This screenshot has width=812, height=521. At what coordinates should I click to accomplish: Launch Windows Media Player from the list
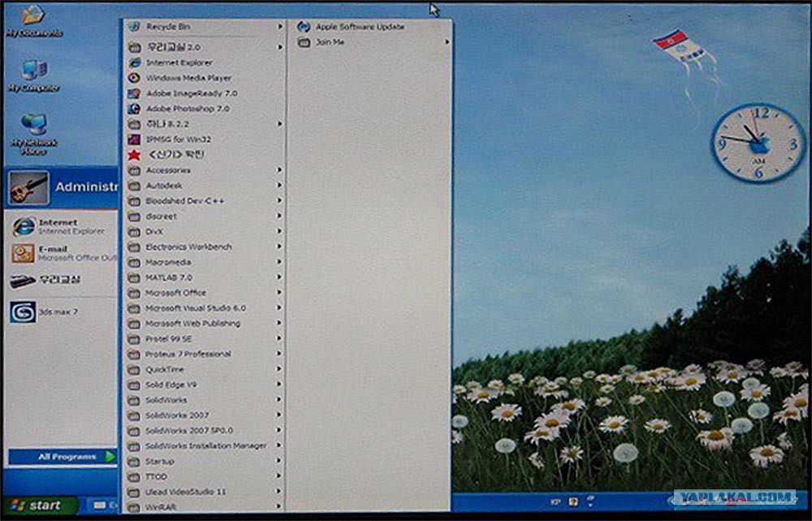pos(205,78)
